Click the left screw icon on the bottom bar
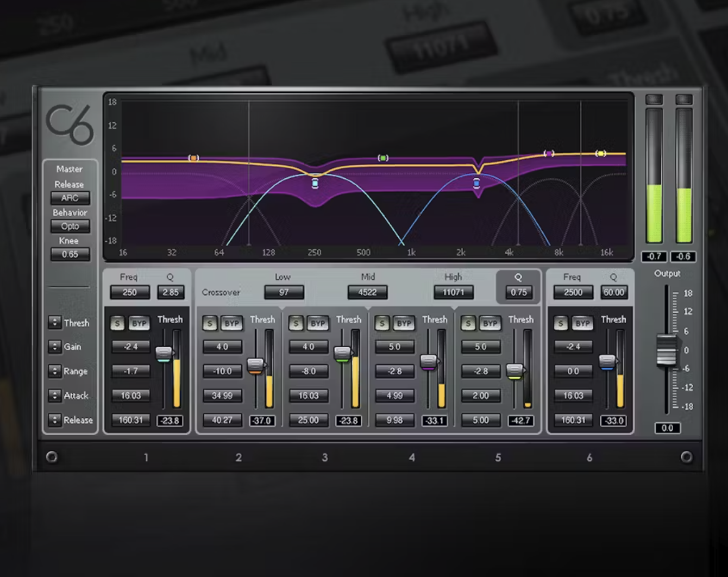 tap(53, 457)
